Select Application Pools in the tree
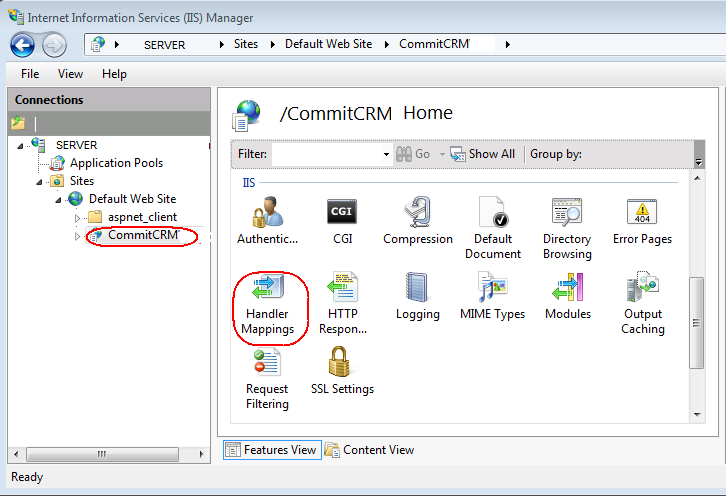This screenshot has height=496, width=726. tap(116, 163)
